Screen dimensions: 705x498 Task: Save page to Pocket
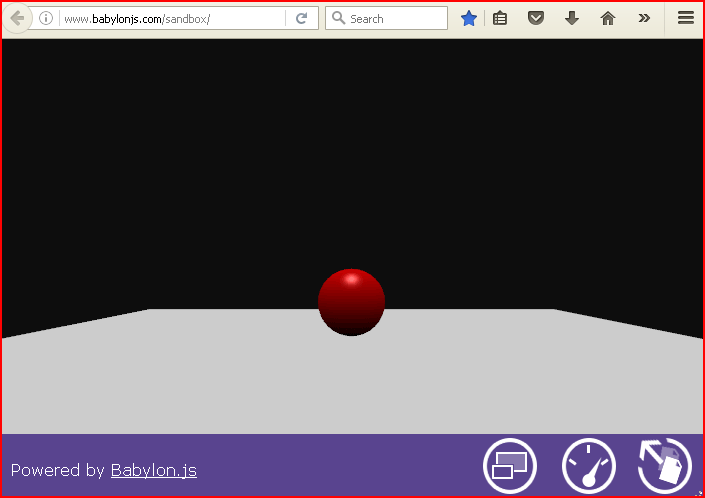pos(535,18)
